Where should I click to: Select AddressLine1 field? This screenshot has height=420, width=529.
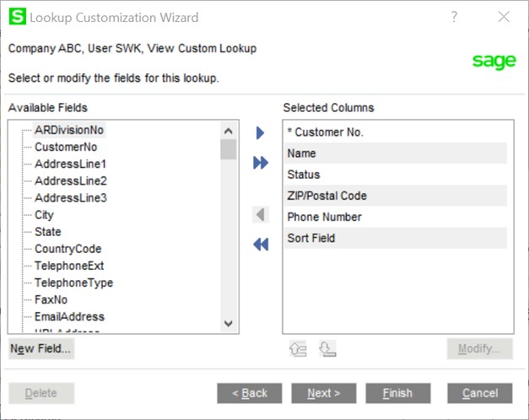(x=71, y=164)
